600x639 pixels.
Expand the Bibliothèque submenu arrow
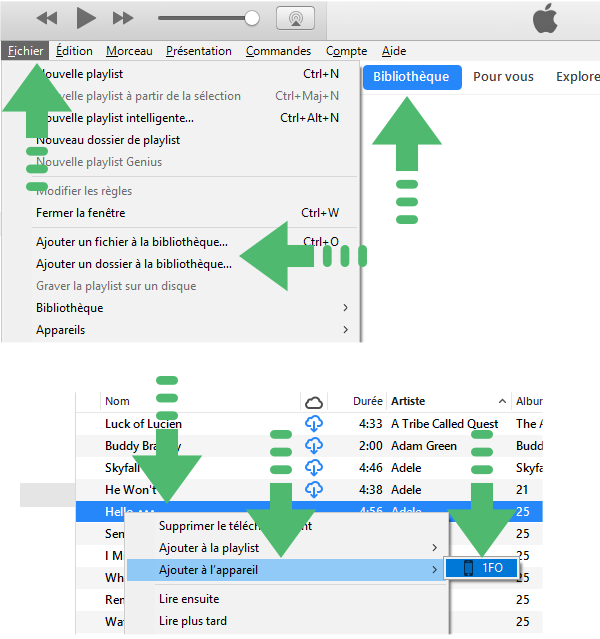(x=346, y=308)
